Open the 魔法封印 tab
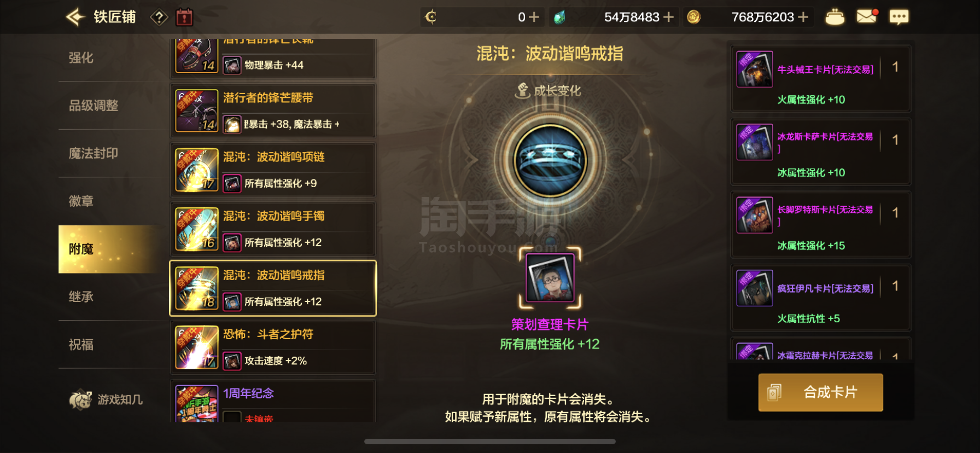 click(x=94, y=153)
